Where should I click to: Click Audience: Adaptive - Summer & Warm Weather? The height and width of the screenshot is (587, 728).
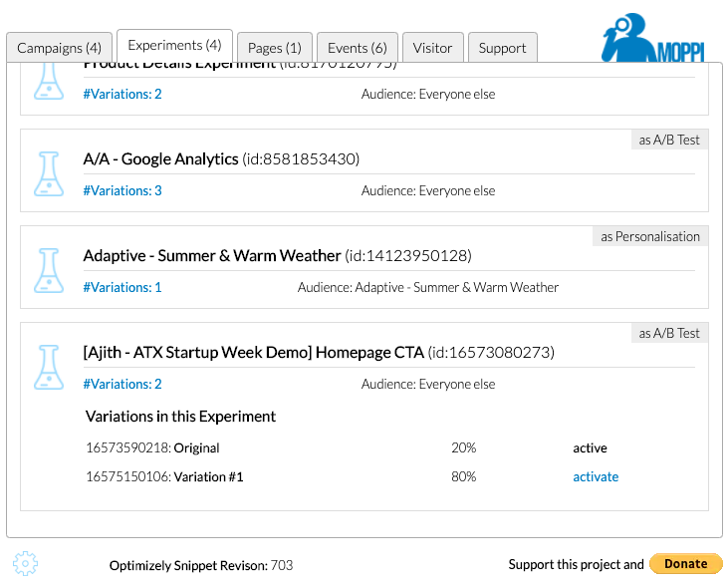click(428, 287)
